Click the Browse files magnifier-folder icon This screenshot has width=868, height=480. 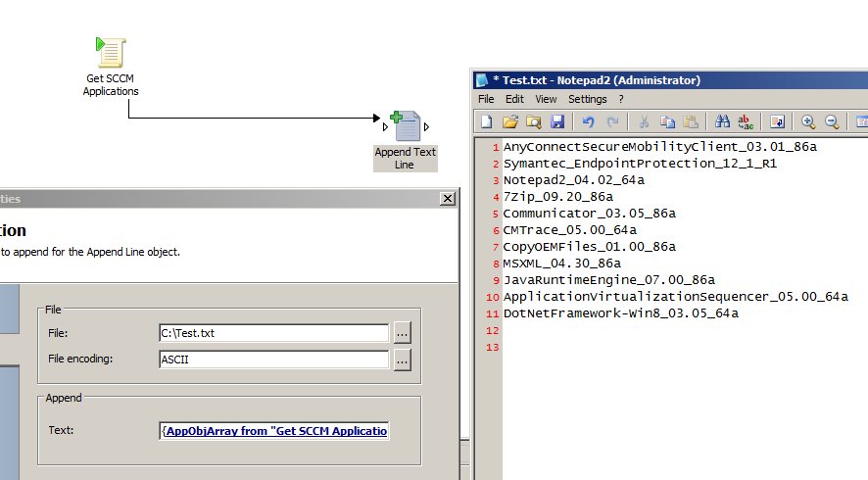(534, 121)
